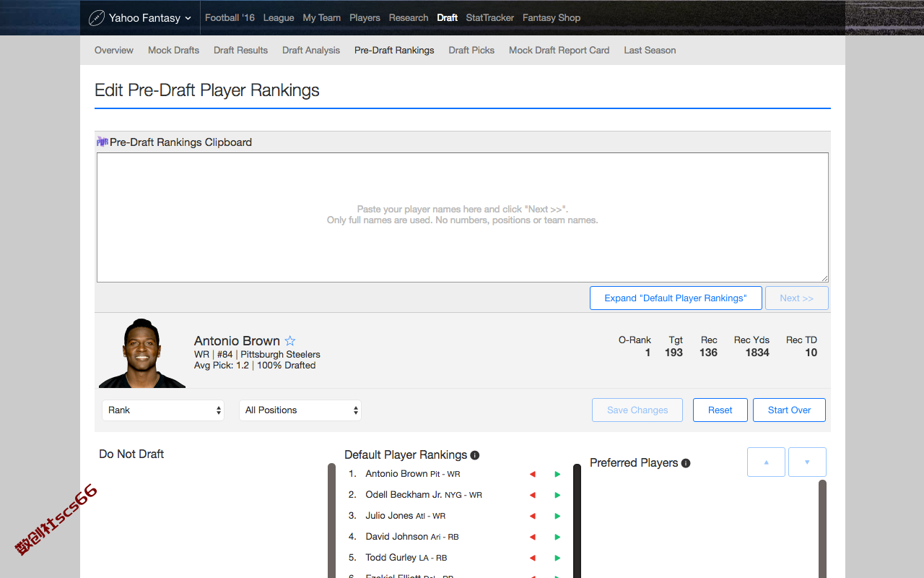Click green right arrow for Odell Beckham Jr.
The image size is (924, 578).
557,495
